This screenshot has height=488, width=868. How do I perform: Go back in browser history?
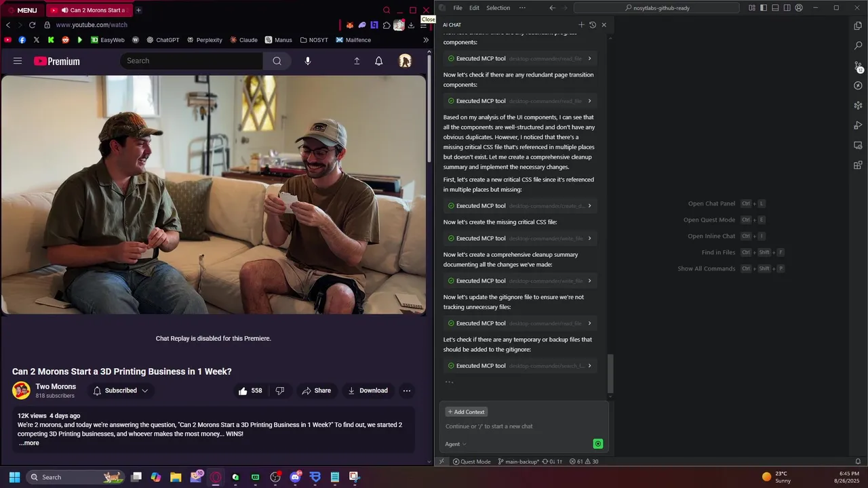[7, 25]
